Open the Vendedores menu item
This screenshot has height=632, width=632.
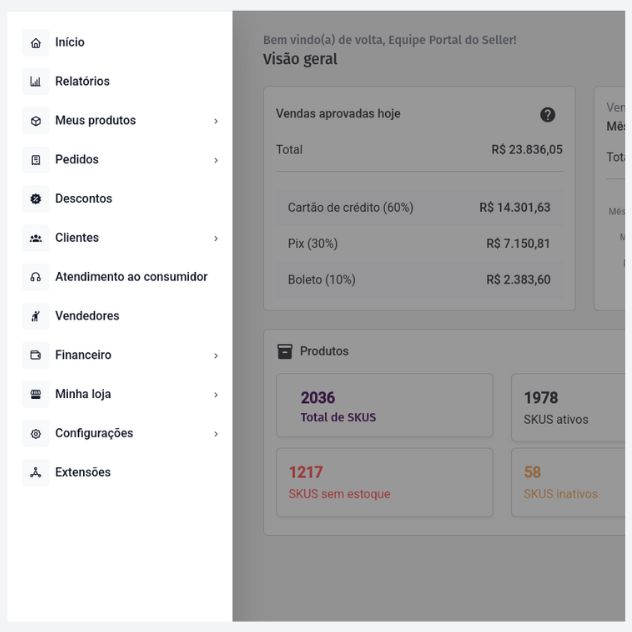pos(87,316)
